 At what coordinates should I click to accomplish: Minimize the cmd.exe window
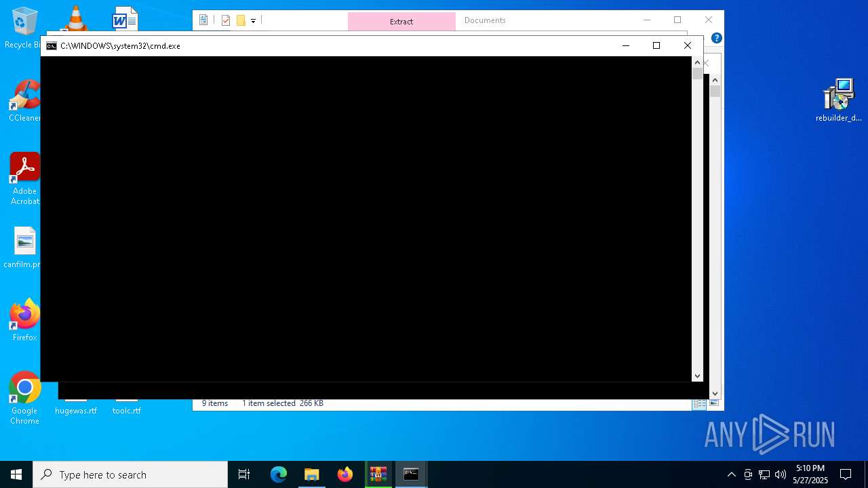pos(626,45)
